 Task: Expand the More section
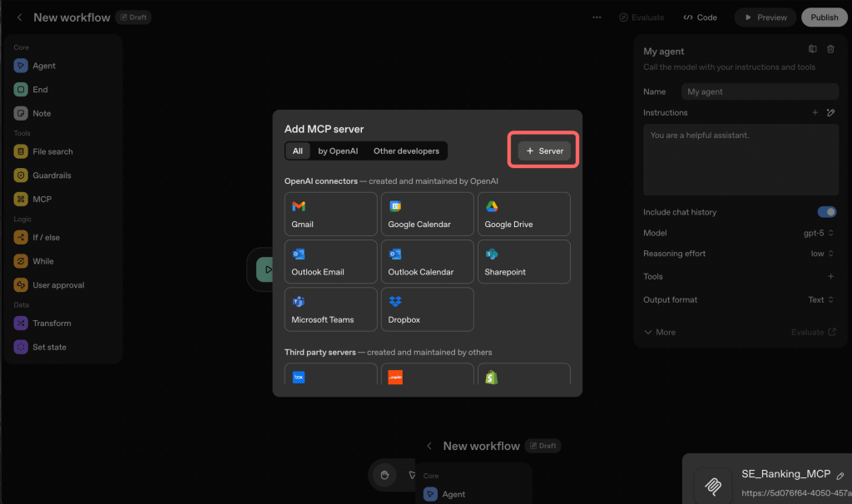coord(660,332)
